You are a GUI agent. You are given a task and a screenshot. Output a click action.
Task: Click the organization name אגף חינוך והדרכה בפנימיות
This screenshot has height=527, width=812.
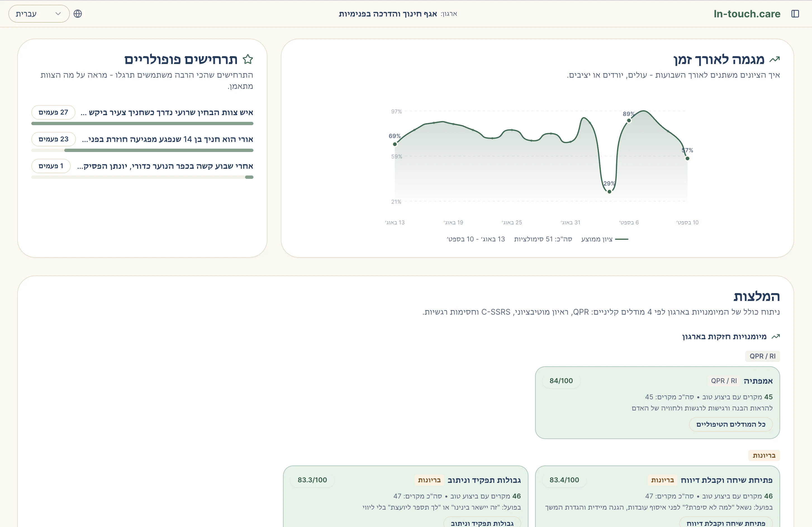pos(388,14)
